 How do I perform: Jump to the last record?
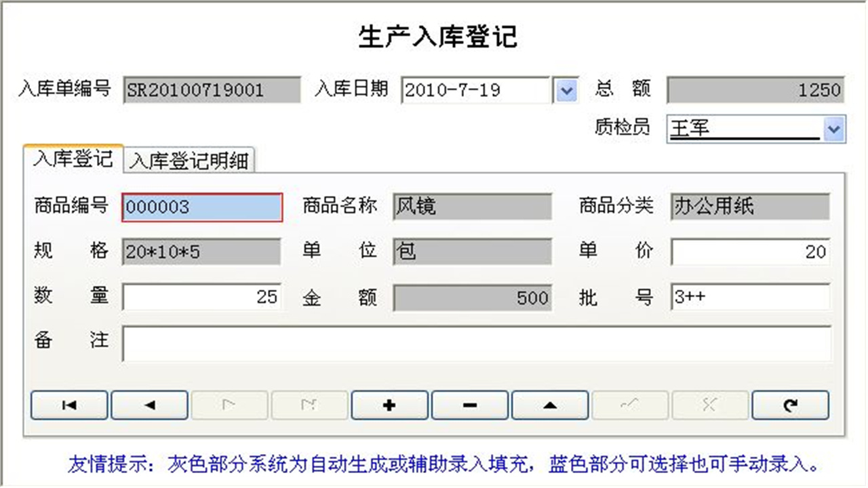pos(309,405)
